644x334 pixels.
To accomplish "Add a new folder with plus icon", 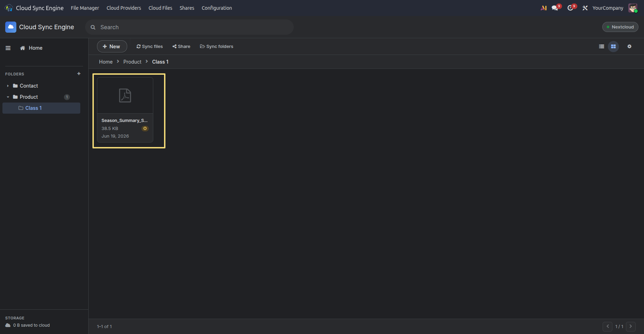I will coord(79,74).
